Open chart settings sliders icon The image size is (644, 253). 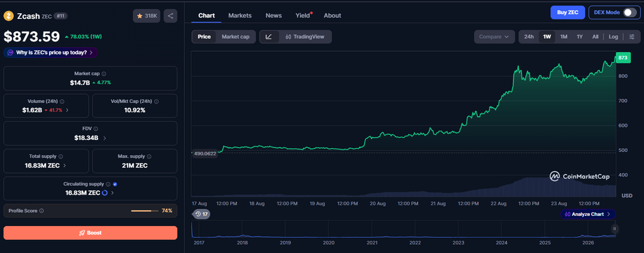pyautogui.click(x=632, y=36)
